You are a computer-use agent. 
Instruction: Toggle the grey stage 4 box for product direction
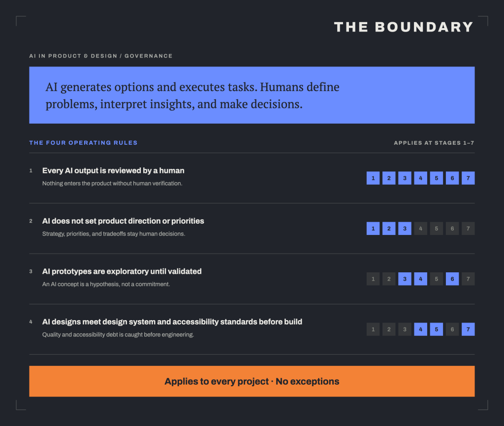point(420,229)
